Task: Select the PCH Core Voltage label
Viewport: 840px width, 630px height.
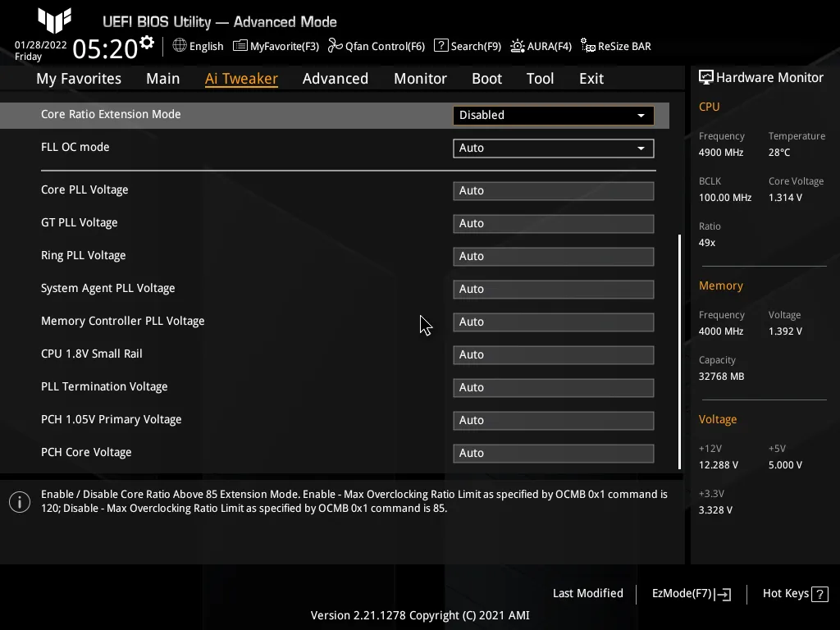Action: pos(86,452)
